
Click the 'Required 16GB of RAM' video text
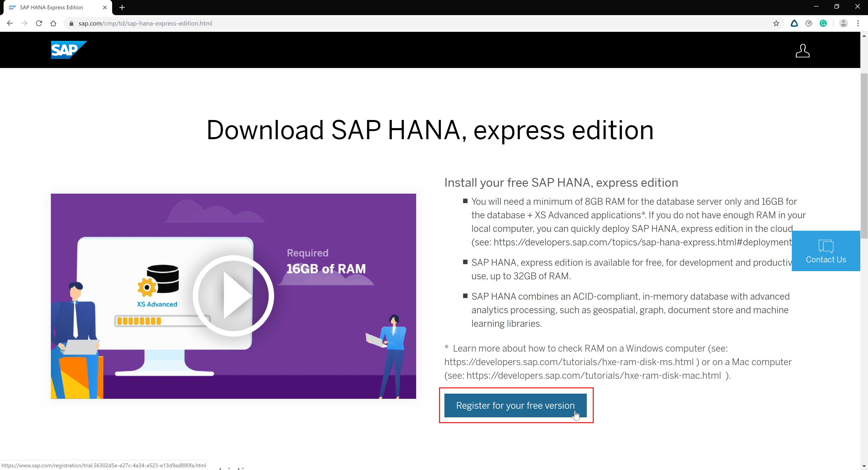pos(326,261)
